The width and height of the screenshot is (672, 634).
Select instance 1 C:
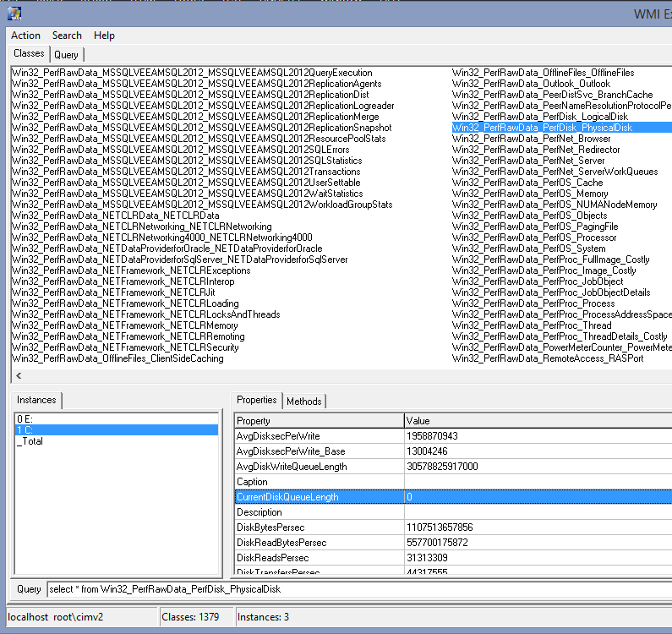[x=116, y=430]
